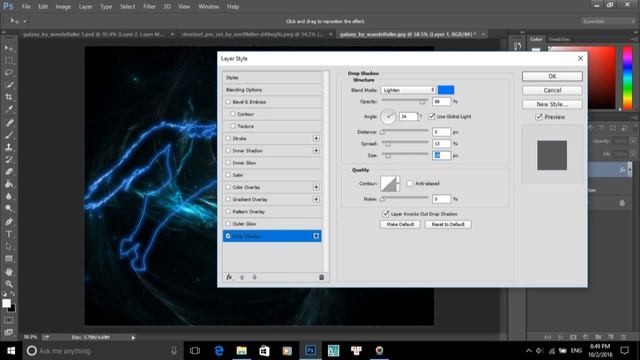
Task: Select the Rectangular Marquee tool
Action: tap(9, 60)
